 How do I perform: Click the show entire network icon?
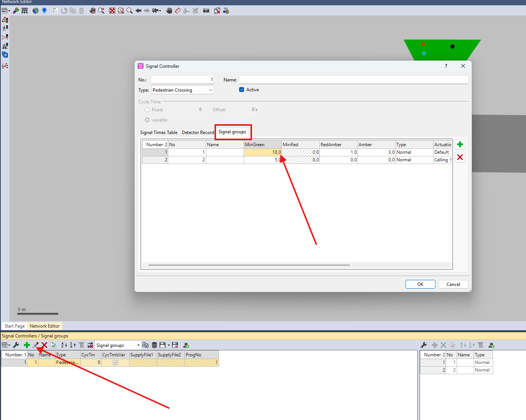[x=112, y=11]
